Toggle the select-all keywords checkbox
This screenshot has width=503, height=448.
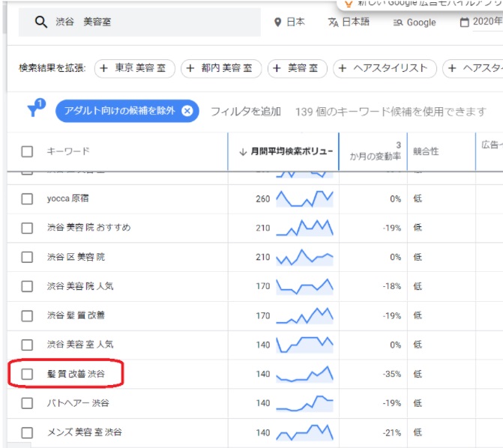tap(27, 151)
